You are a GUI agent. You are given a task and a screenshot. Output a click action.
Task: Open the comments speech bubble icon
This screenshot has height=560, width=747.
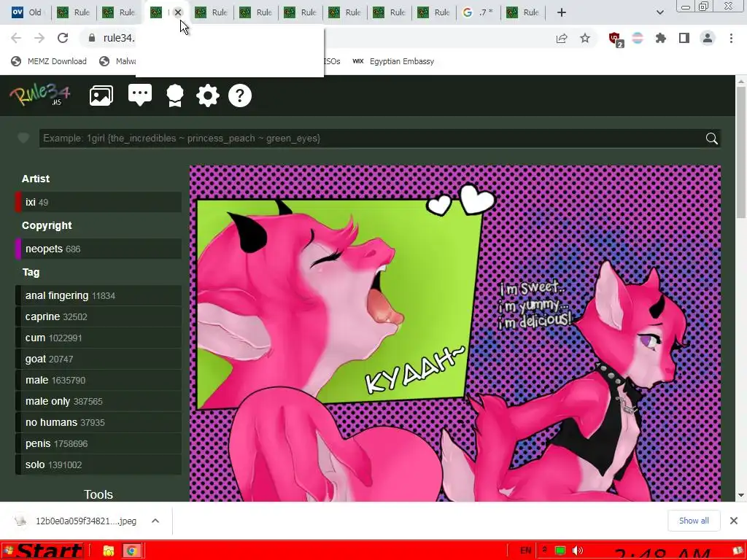pyautogui.click(x=140, y=95)
